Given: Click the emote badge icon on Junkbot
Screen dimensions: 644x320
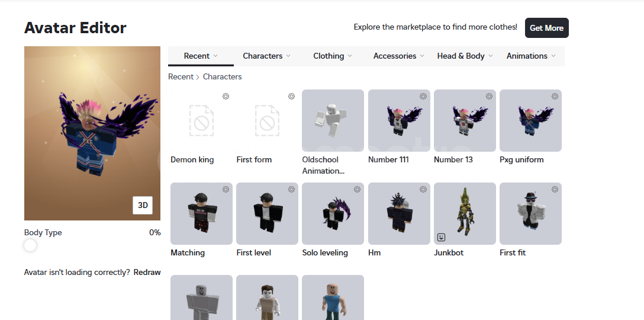Looking at the screenshot, I should point(441,237).
